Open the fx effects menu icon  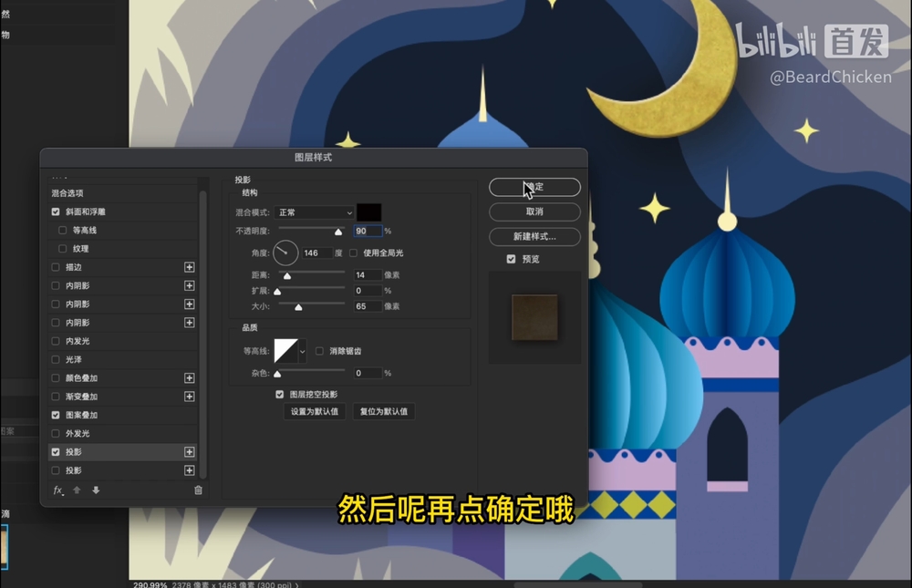(x=58, y=490)
